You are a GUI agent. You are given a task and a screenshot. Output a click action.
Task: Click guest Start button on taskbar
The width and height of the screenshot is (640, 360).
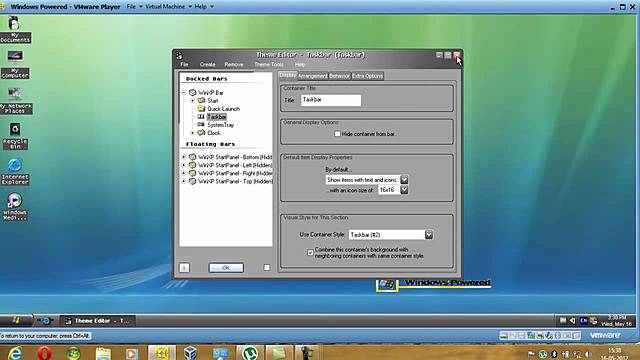[x=16, y=320]
